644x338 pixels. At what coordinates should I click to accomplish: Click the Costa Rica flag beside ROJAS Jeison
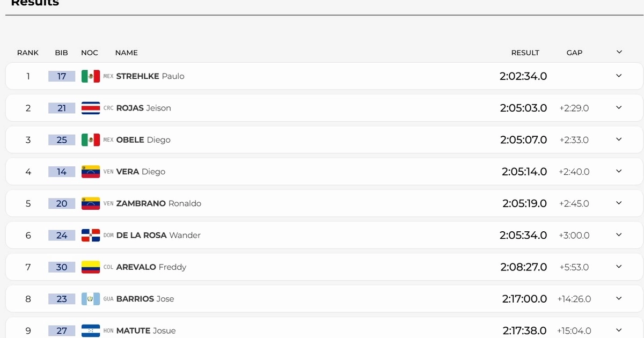[x=91, y=108]
